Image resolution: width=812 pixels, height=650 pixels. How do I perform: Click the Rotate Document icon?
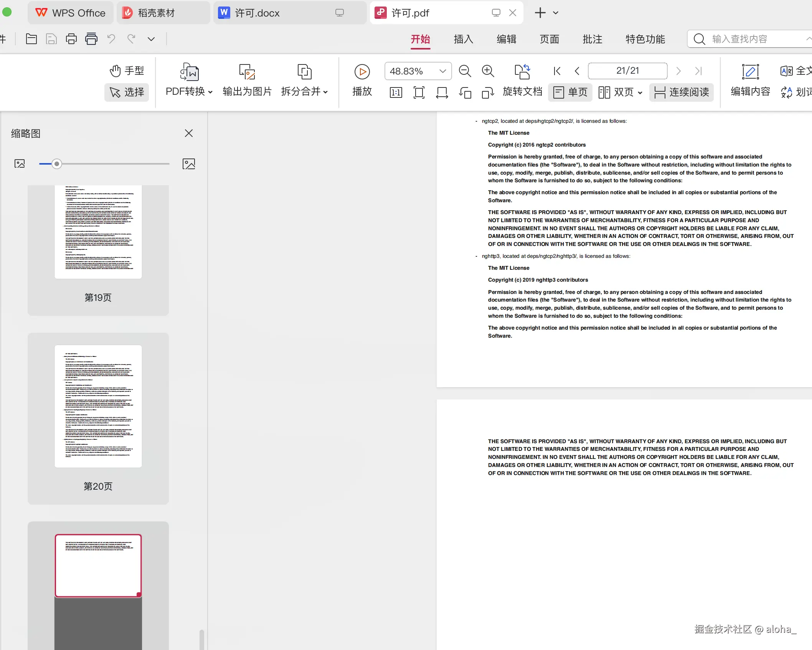(x=522, y=72)
